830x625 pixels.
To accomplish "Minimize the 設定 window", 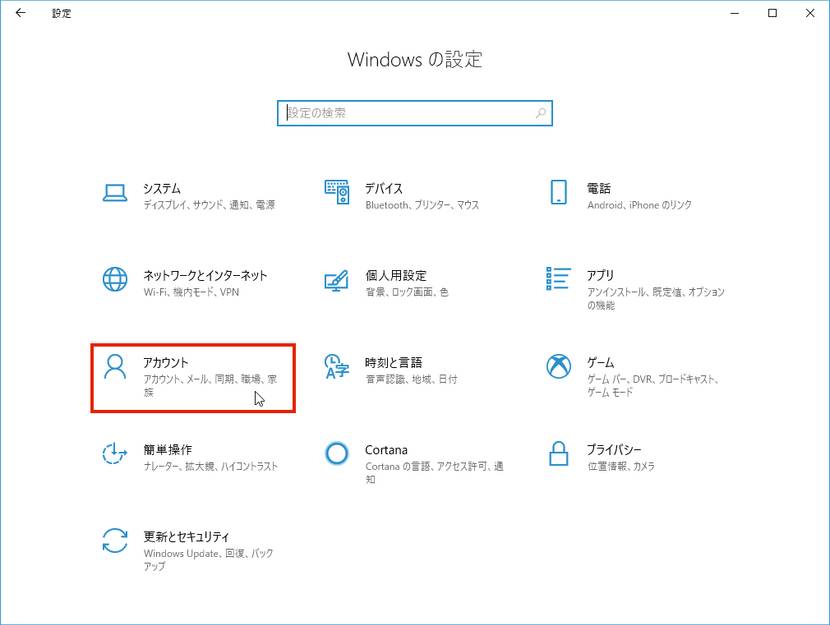I will (734, 13).
